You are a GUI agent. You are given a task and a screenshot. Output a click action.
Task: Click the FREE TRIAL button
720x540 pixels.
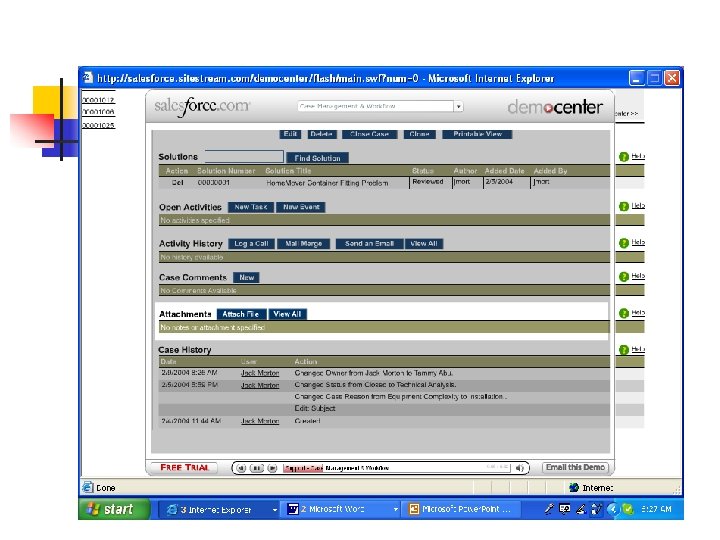click(185, 467)
